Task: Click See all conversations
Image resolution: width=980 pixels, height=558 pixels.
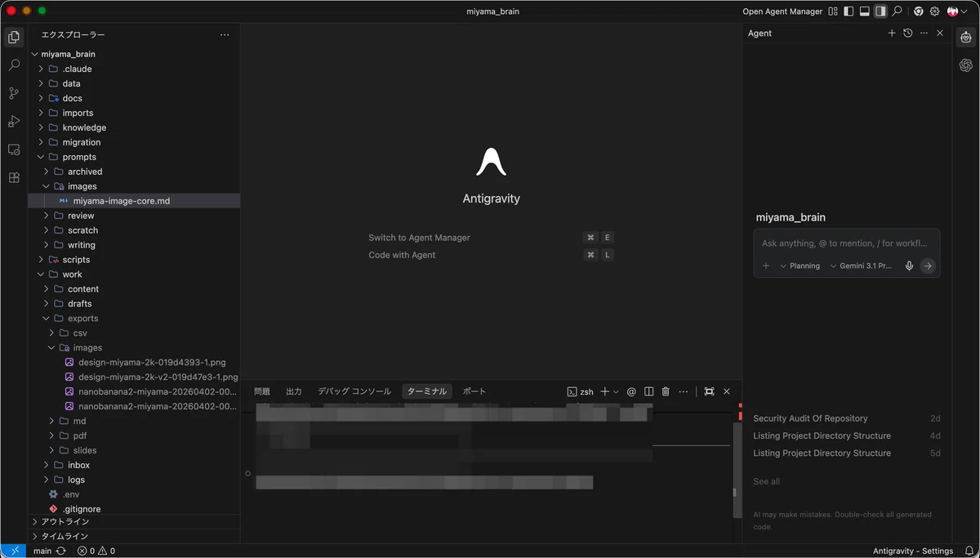Action: pos(766,481)
